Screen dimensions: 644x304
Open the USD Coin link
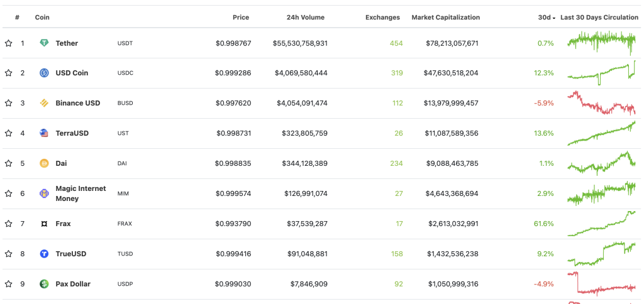(72, 73)
